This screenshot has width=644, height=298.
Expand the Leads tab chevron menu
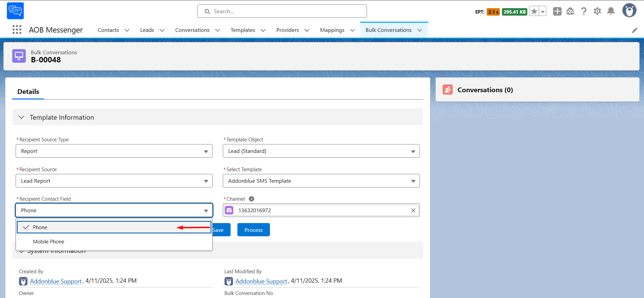(x=162, y=30)
